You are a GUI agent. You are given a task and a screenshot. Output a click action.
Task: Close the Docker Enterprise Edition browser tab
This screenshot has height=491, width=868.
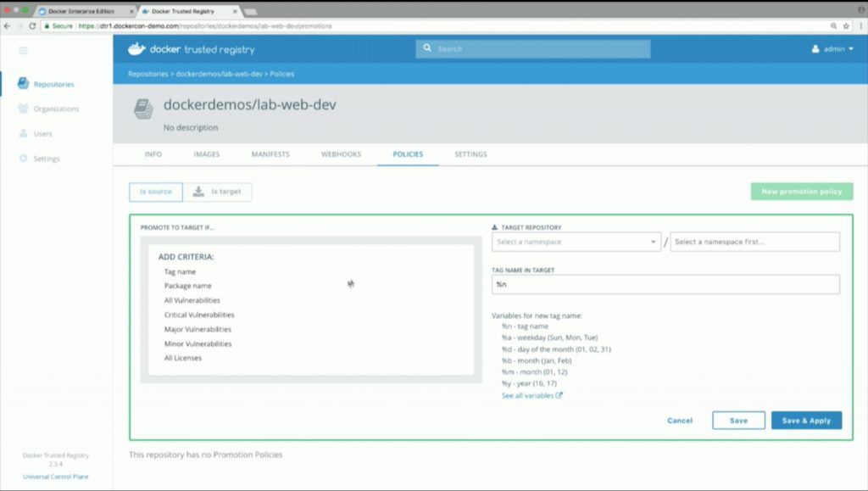coord(131,11)
